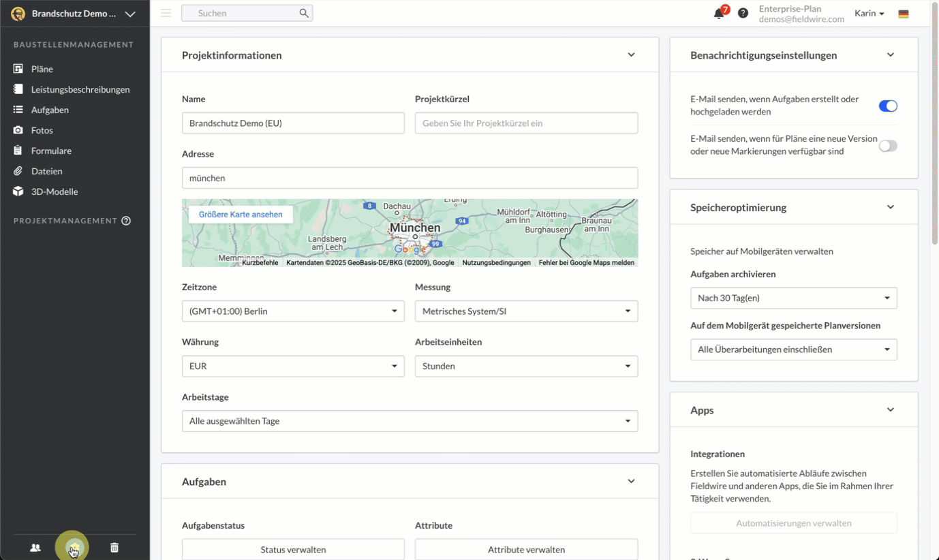Open the Messung dropdown

[x=526, y=311]
